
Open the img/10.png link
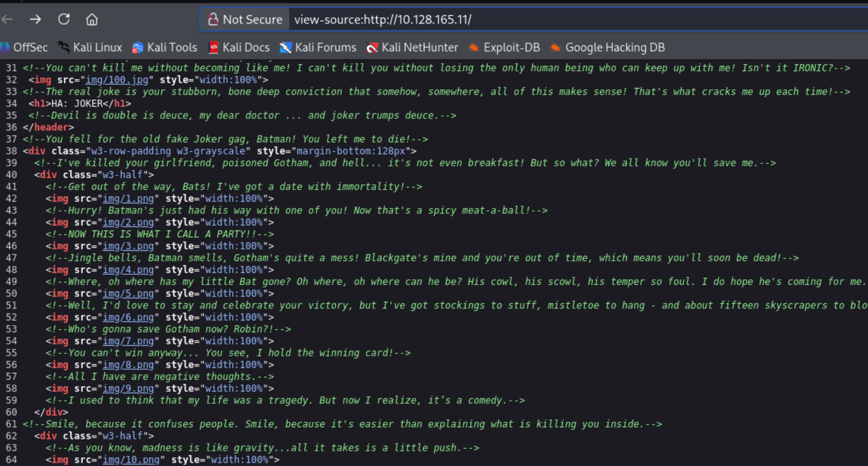132,460
